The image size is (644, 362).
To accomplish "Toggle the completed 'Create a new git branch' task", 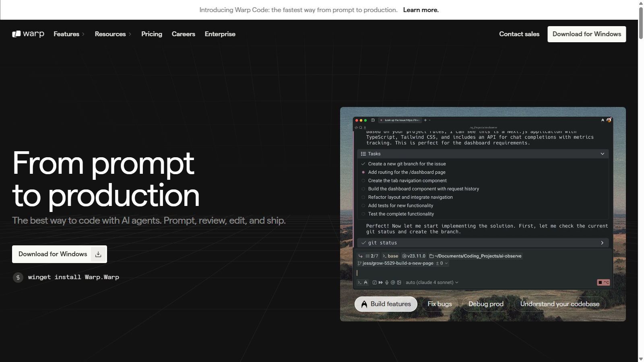I will coord(363,164).
